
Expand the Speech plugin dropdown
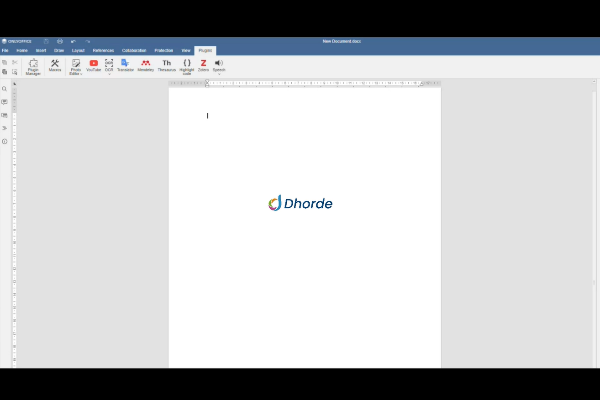[219, 74]
